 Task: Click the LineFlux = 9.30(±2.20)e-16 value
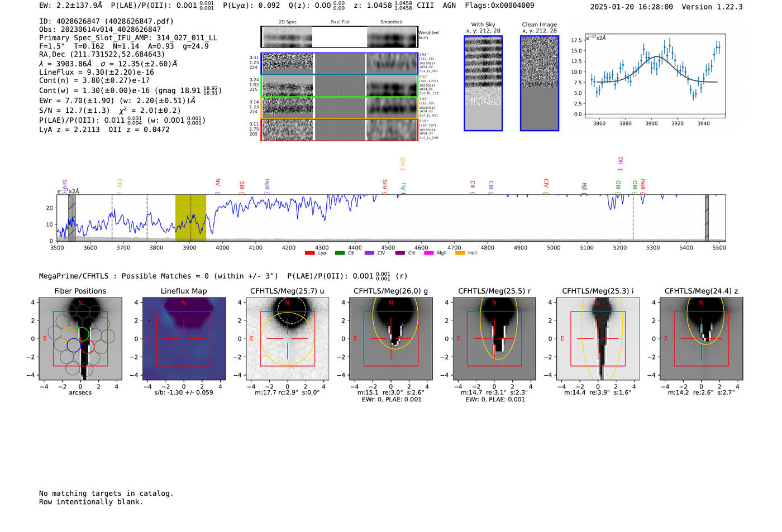click(x=97, y=72)
